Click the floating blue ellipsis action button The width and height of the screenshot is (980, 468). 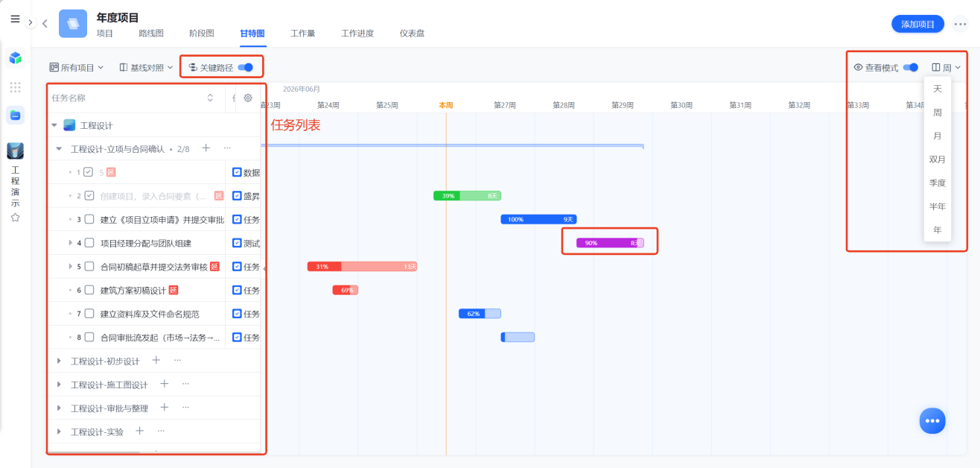[x=932, y=420]
